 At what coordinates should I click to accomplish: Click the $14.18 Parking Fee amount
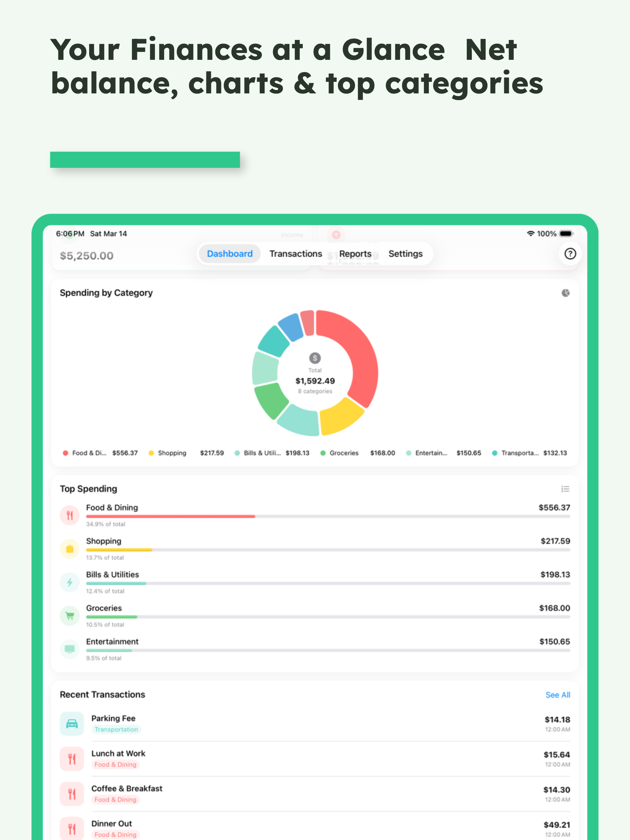[557, 720]
